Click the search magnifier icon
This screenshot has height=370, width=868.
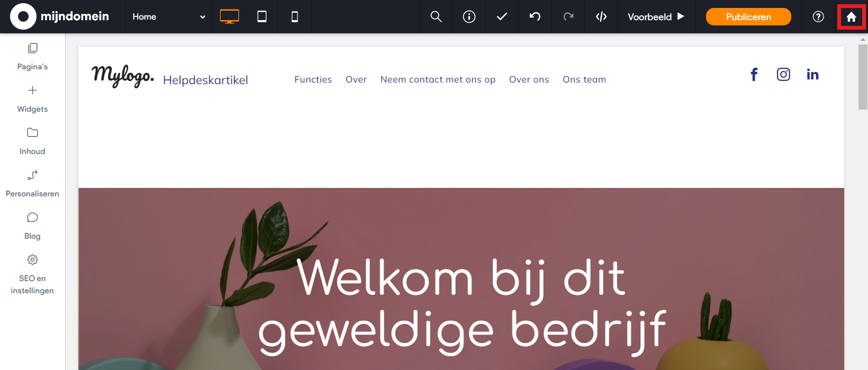[x=436, y=17]
